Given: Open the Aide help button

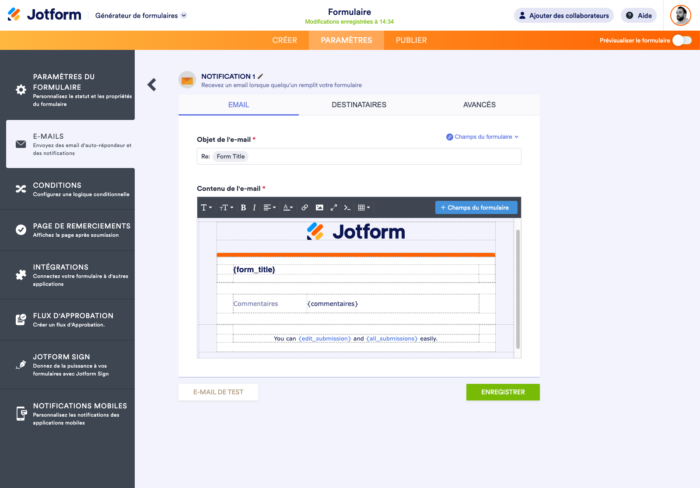Looking at the screenshot, I should coord(639,16).
